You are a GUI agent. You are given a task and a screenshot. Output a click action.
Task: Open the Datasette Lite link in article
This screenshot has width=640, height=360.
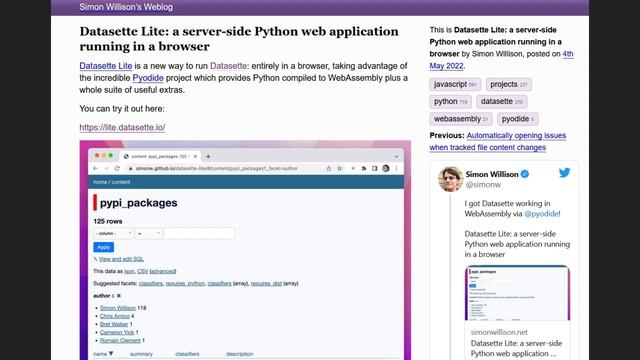(x=106, y=66)
